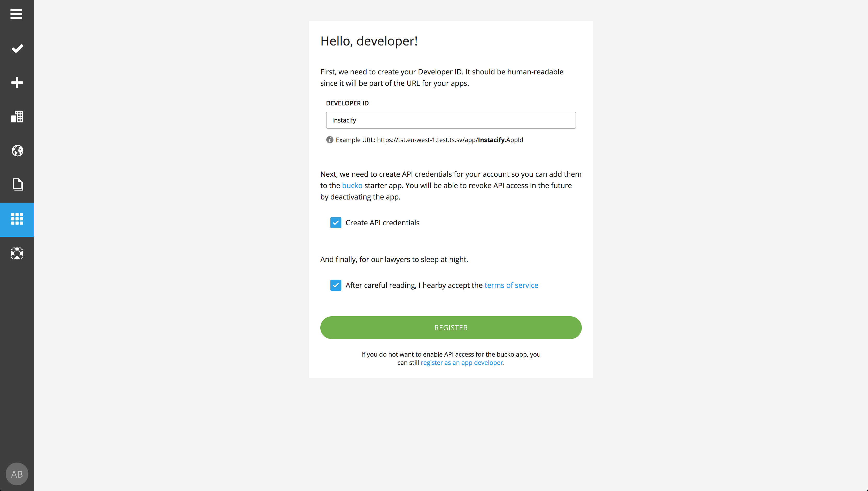
Task: Click the plus icon in sidebar
Action: (x=17, y=83)
